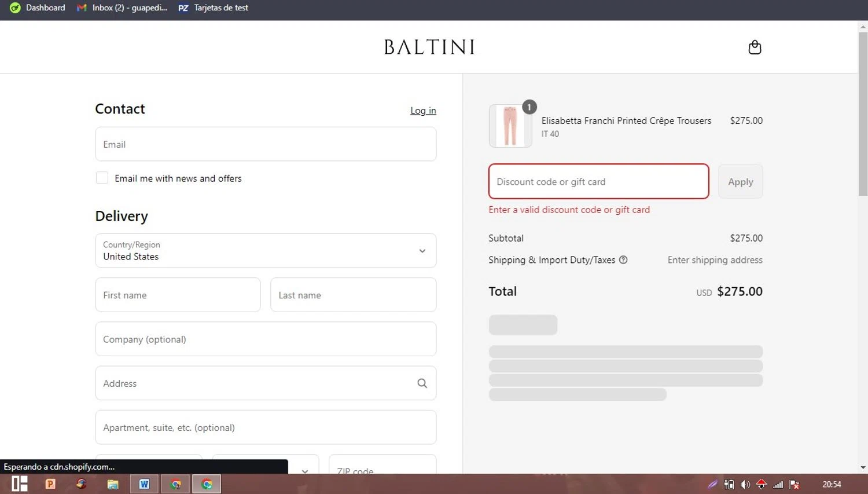868x494 pixels.
Task: Focus the Discount code or gift card field
Action: 598,181
